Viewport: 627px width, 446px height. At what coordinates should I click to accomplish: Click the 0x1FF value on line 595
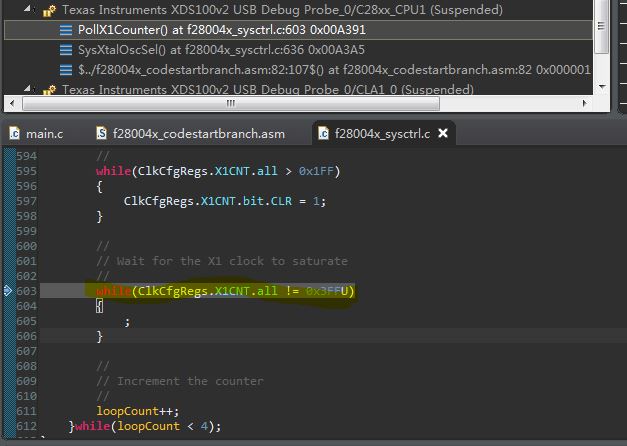(x=316, y=171)
